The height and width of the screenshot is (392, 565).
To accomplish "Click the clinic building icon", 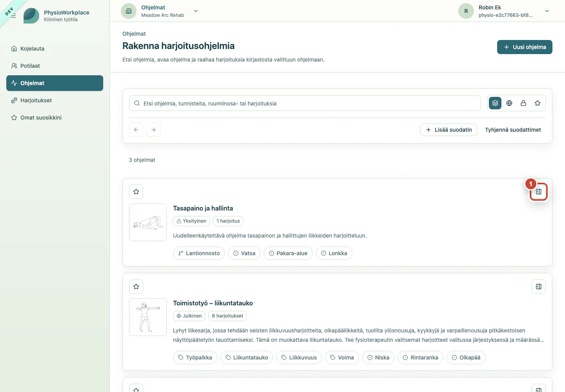I will [x=129, y=11].
